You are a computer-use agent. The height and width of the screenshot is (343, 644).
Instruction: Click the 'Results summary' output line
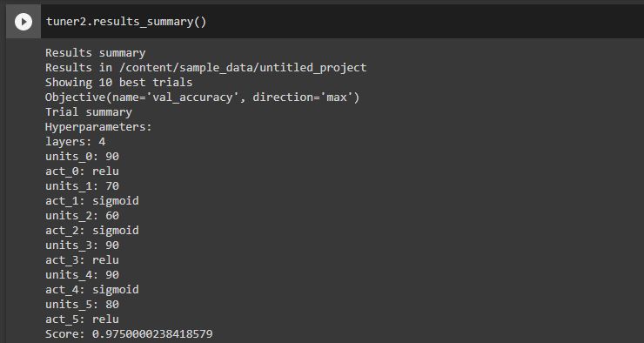pos(95,53)
